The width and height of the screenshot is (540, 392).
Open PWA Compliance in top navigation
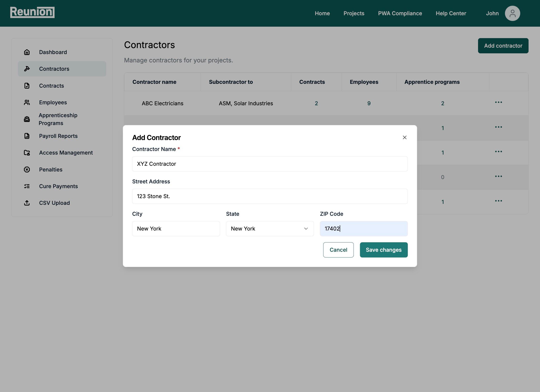point(400,13)
